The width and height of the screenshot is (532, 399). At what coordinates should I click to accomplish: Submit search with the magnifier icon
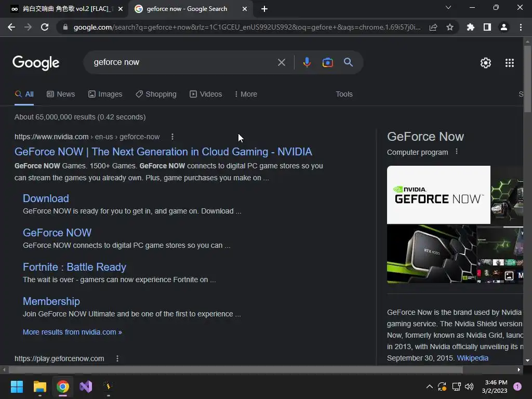[348, 62]
